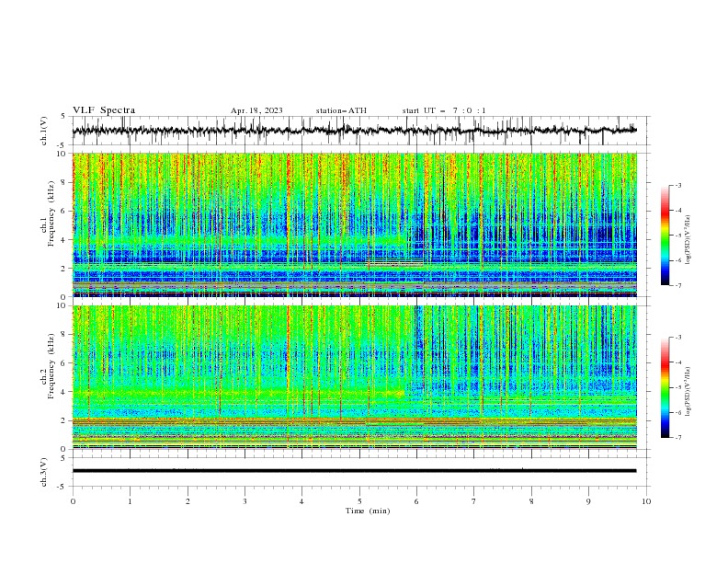This screenshot has height=563, width=728.
Task: Click the "9" tick on the time axis
Action: point(588,501)
